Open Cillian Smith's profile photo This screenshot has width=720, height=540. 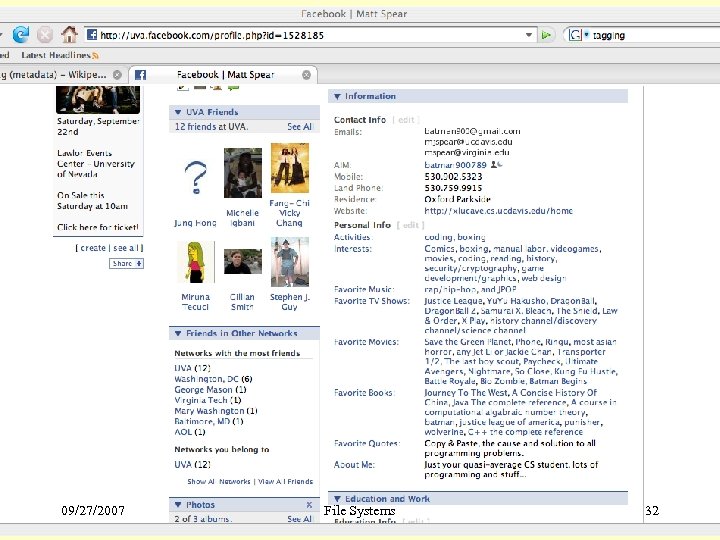coord(242,261)
